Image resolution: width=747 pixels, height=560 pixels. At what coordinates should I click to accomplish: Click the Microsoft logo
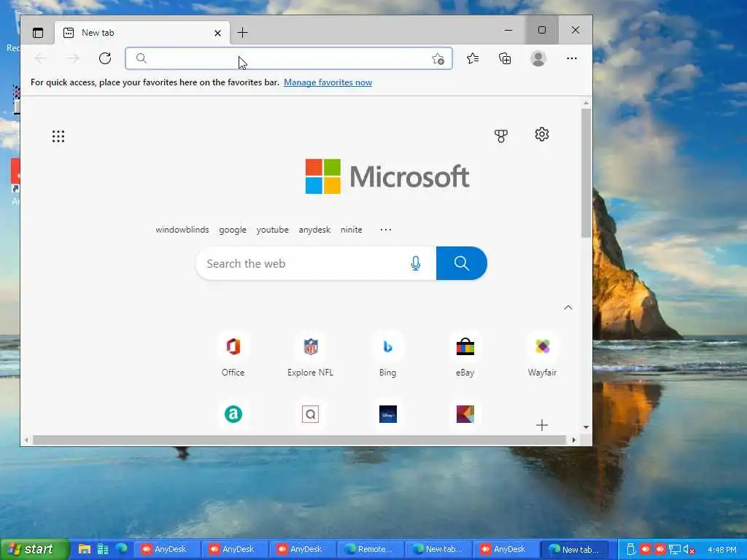click(387, 176)
